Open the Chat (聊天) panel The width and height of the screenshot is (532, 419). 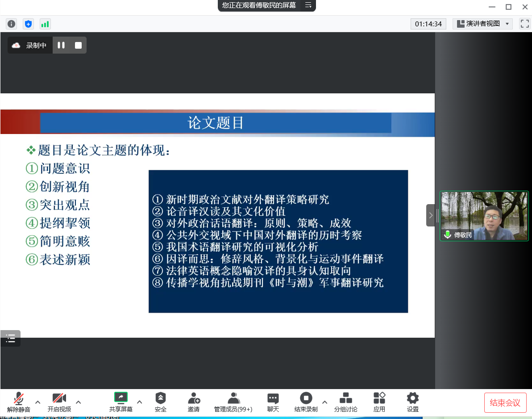[273, 402]
